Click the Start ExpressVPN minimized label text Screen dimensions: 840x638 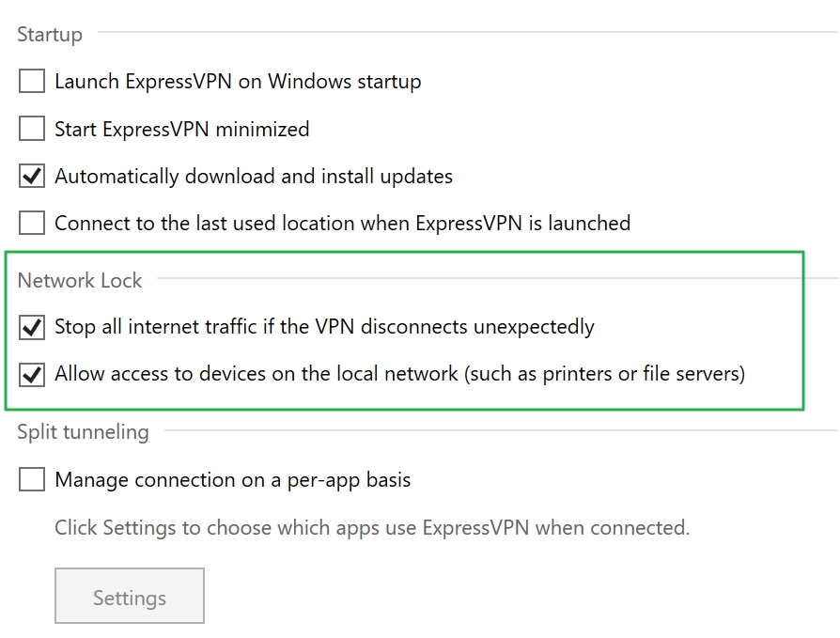[x=181, y=129]
